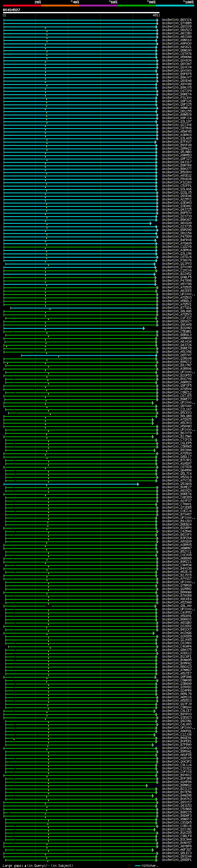Select hit label UniRef100_Q6V3A7
This screenshot has width=197, height=868.
click(177, 64)
